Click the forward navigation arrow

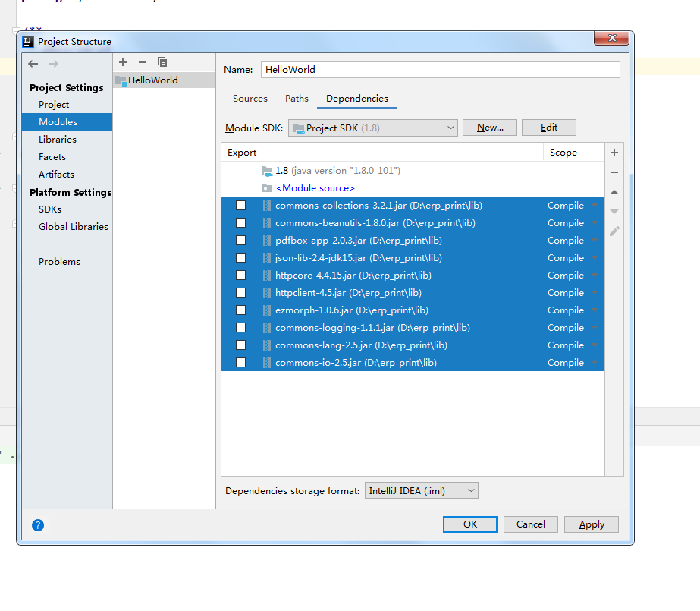tap(53, 64)
